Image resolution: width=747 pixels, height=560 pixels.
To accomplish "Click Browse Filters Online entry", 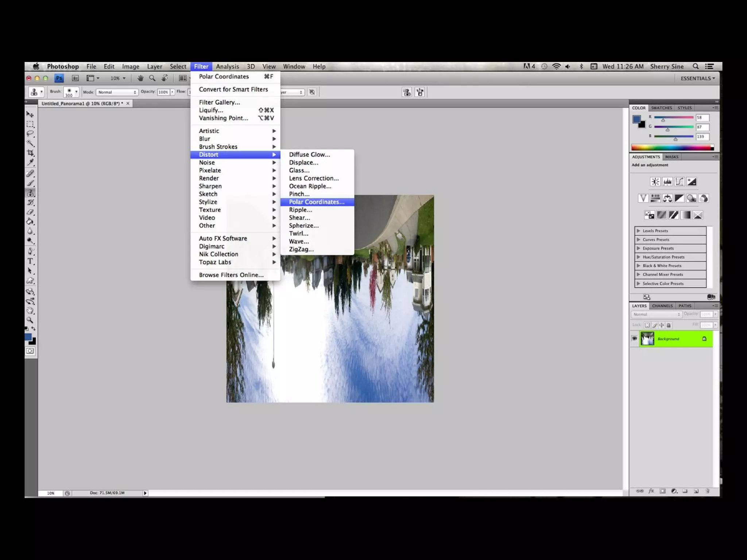I will point(231,275).
